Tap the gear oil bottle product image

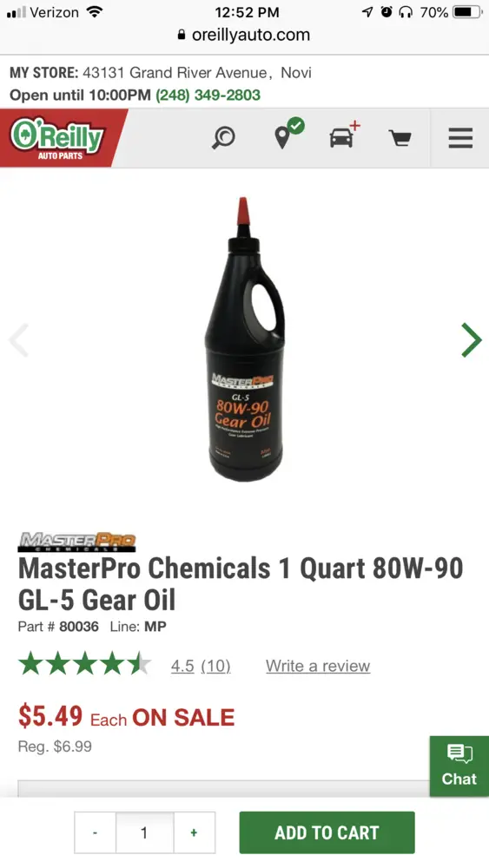(x=244, y=339)
